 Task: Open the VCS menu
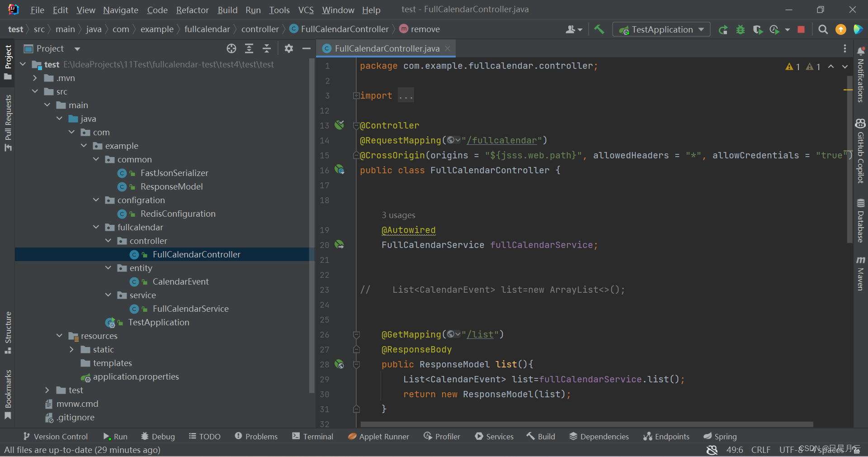[x=306, y=10]
